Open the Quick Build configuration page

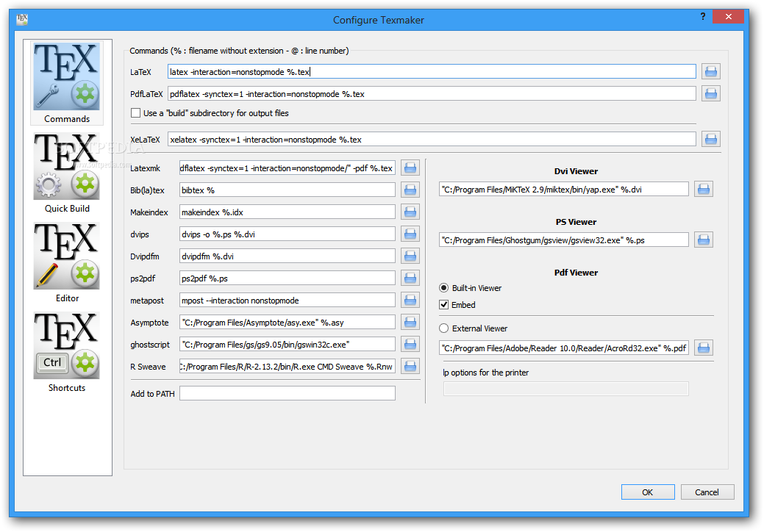click(67, 173)
